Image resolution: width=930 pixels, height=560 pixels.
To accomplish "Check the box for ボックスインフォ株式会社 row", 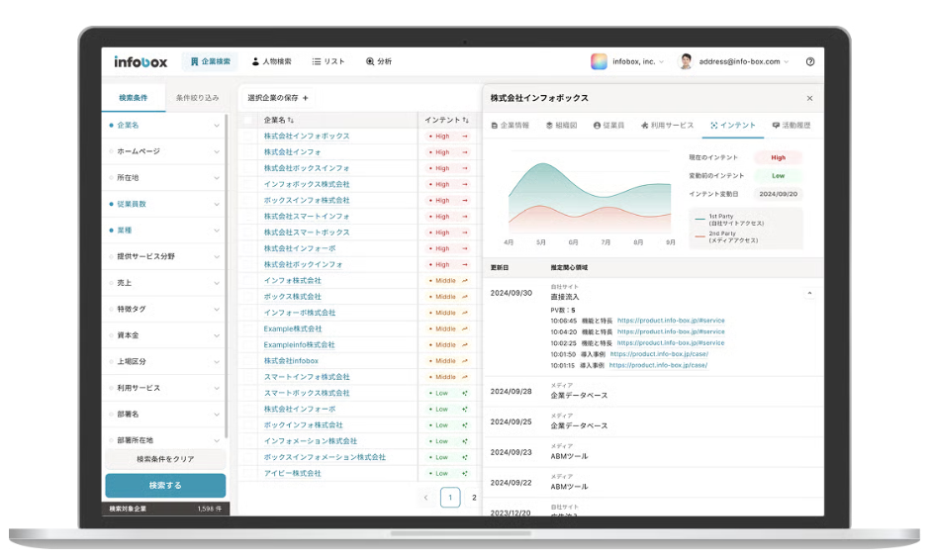I will pos(248,201).
